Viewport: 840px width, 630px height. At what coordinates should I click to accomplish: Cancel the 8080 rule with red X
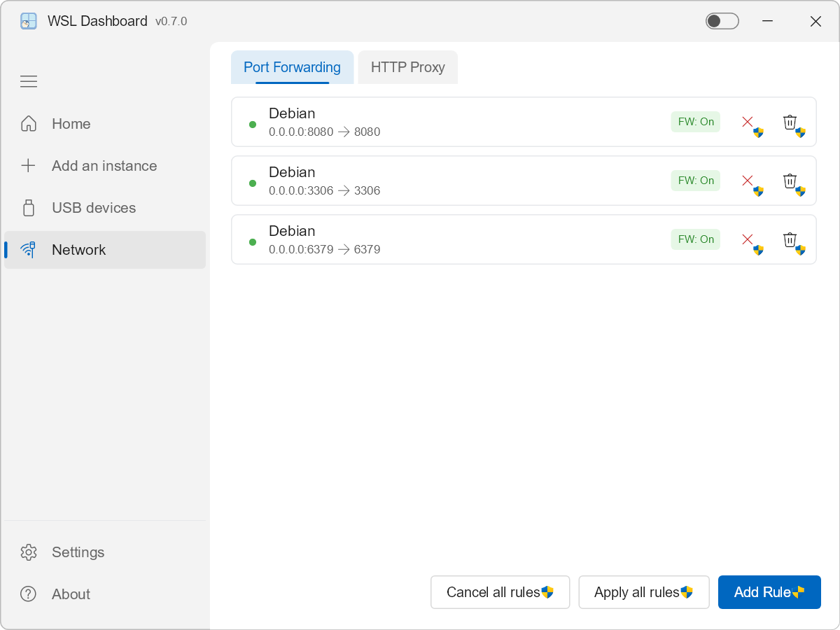749,121
